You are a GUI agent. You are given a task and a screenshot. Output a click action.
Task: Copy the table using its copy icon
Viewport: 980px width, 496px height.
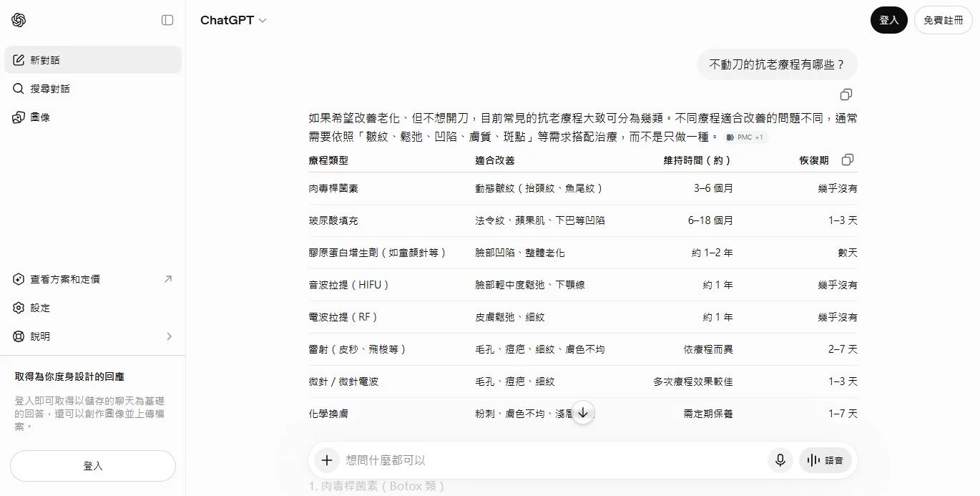(x=848, y=160)
